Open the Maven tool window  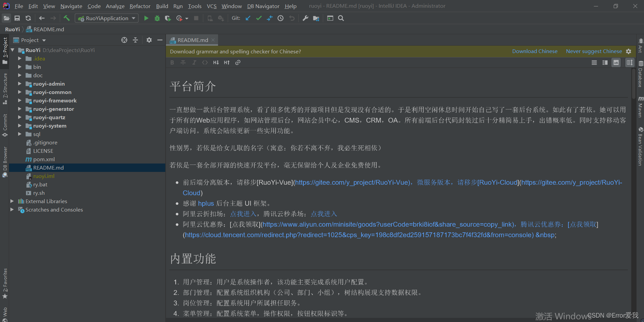pos(640,107)
